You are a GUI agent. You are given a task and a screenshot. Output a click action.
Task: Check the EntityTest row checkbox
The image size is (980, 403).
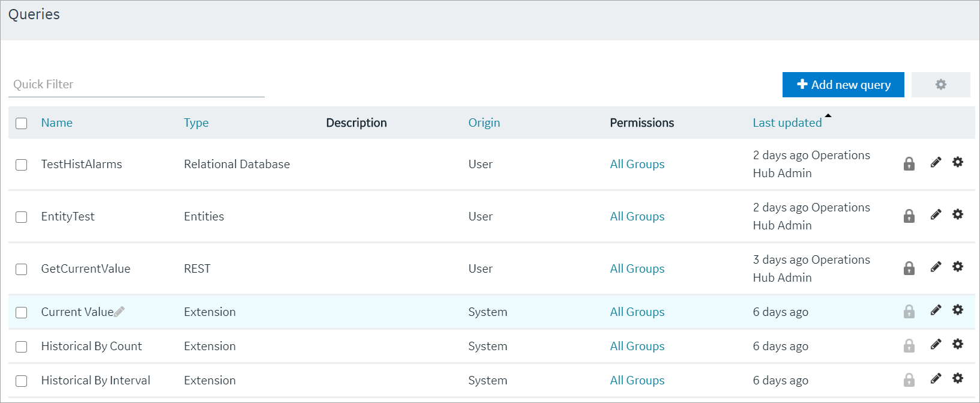point(22,217)
